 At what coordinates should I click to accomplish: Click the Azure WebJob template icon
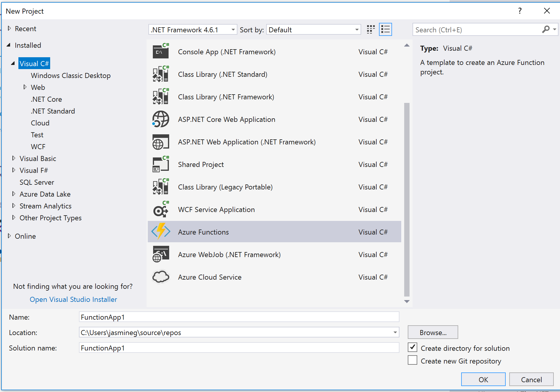pos(161,254)
